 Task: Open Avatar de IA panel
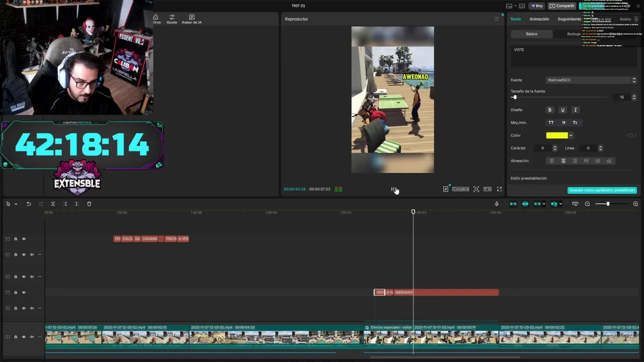pyautogui.click(x=192, y=19)
